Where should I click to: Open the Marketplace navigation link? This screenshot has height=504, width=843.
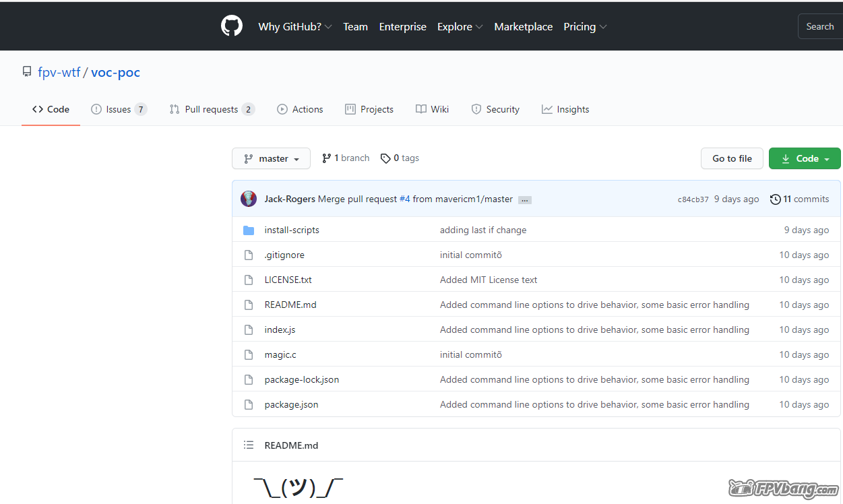pyautogui.click(x=524, y=27)
